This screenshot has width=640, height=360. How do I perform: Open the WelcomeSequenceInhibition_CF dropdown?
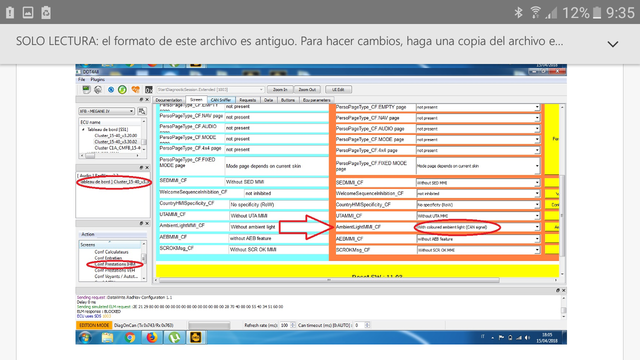click(x=478, y=193)
